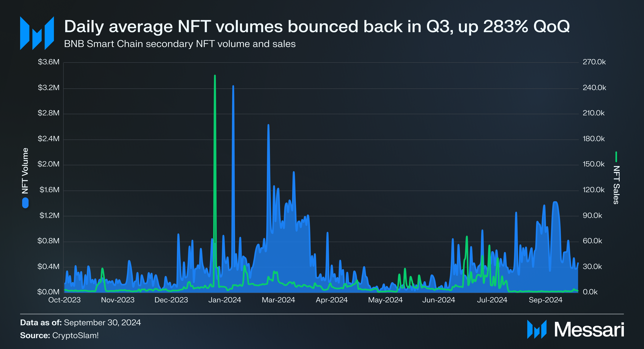
Task: Click the September 30, 2024 date text
Action: click(x=102, y=323)
